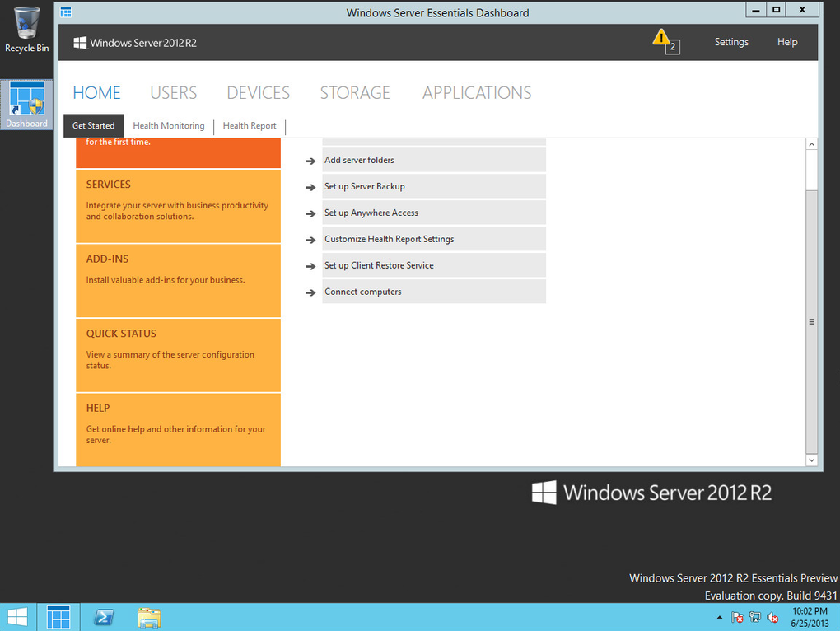
Task: Select the ADD-INS tile
Action: coord(179,281)
